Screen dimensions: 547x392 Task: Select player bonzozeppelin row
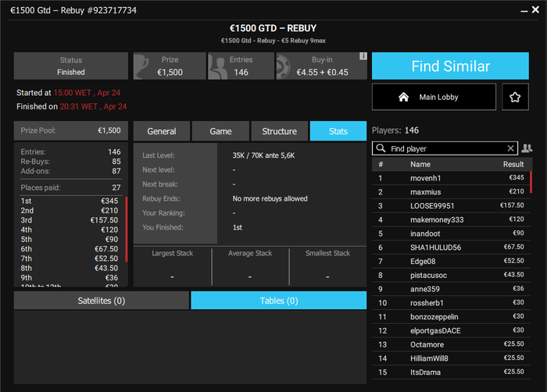pyautogui.click(x=451, y=317)
